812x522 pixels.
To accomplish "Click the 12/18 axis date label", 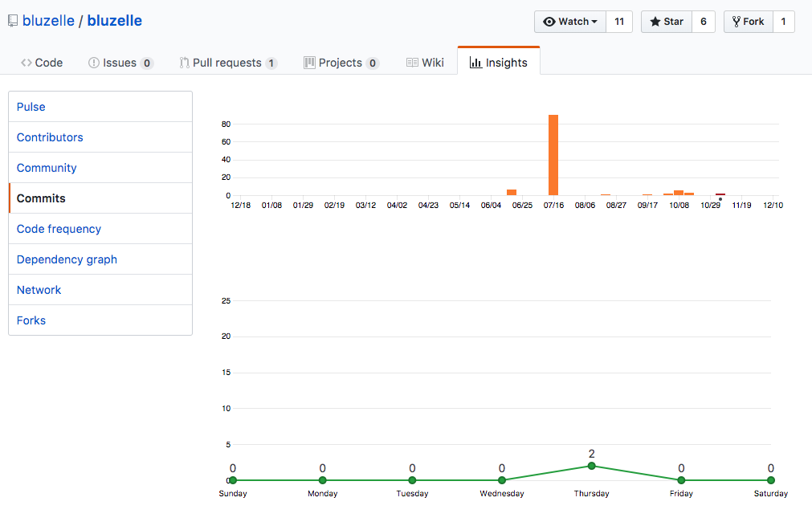I will coord(240,205).
